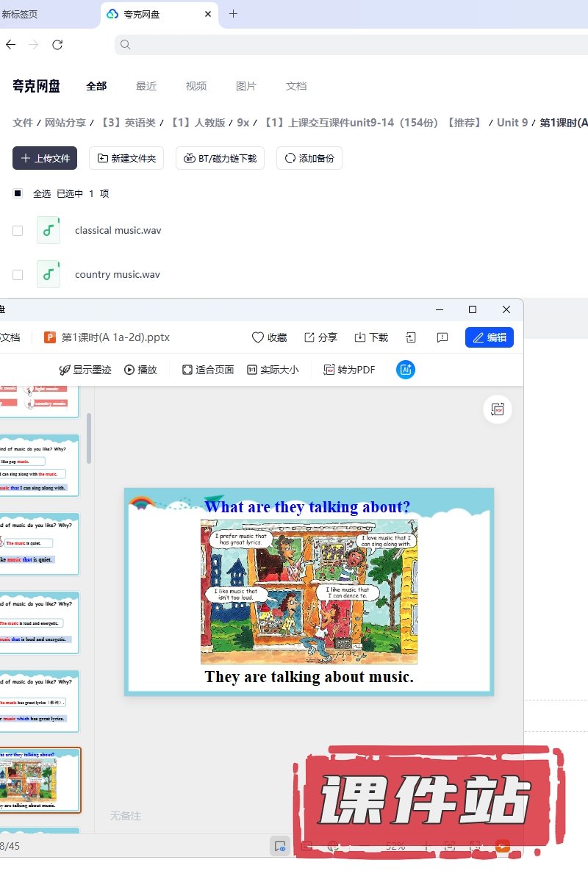Open the 文档 category tab
The width and height of the screenshot is (588, 882).
[x=296, y=86]
